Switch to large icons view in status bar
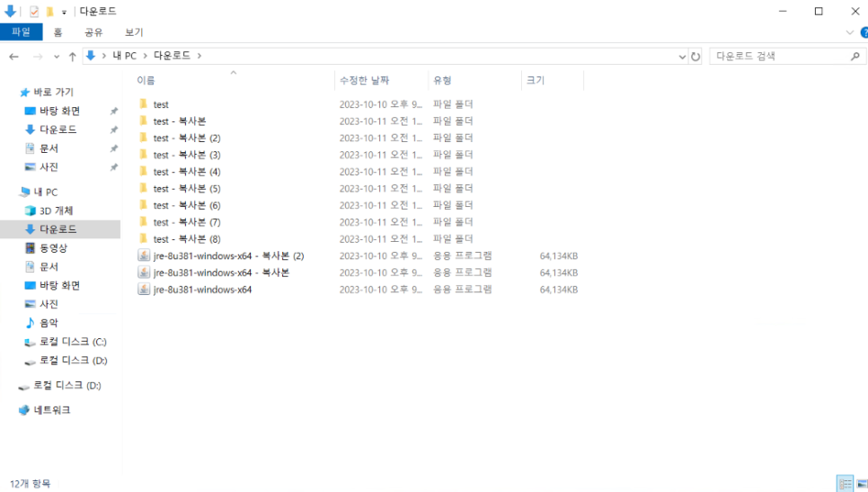Screen dimensions: 868x492 click(860, 484)
